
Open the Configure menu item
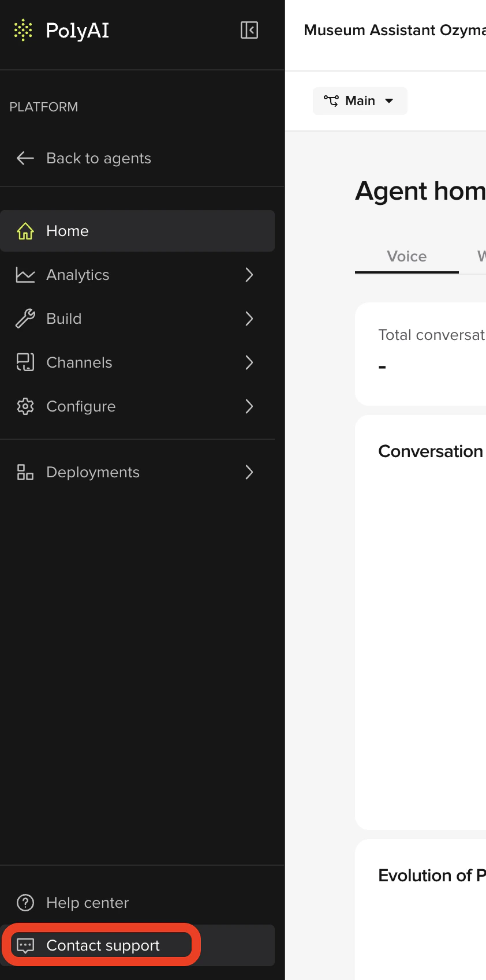[x=137, y=406]
